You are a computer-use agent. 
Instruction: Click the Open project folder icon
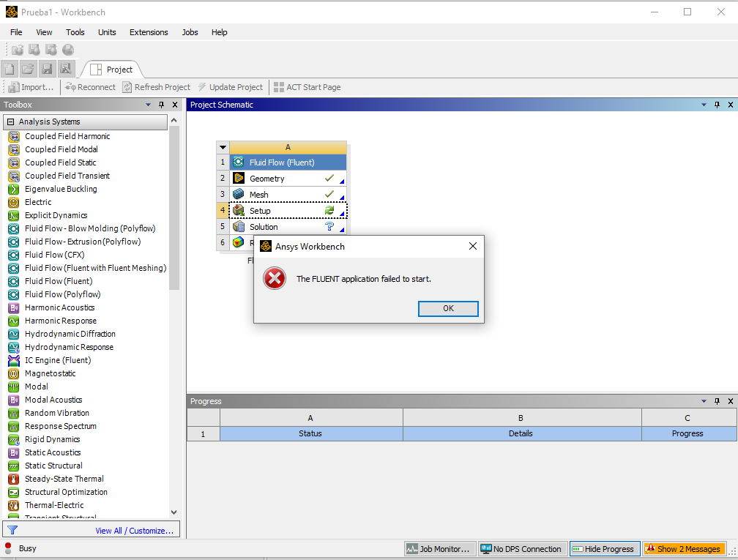pyautogui.click(x=29, y=69)
